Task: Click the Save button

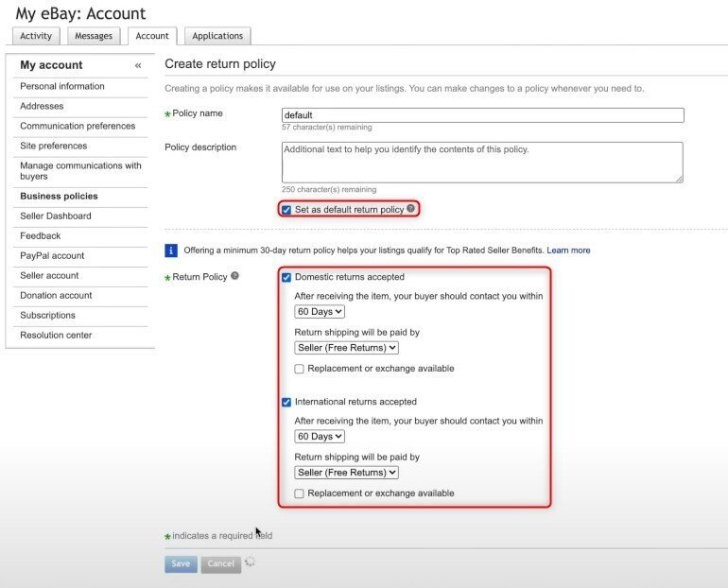Action: point(181,563)
